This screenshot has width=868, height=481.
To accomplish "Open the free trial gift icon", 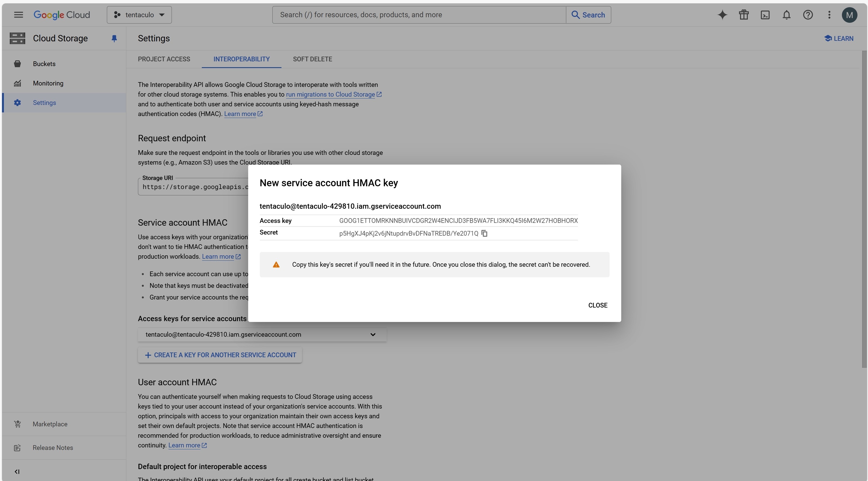I will 744,15.
